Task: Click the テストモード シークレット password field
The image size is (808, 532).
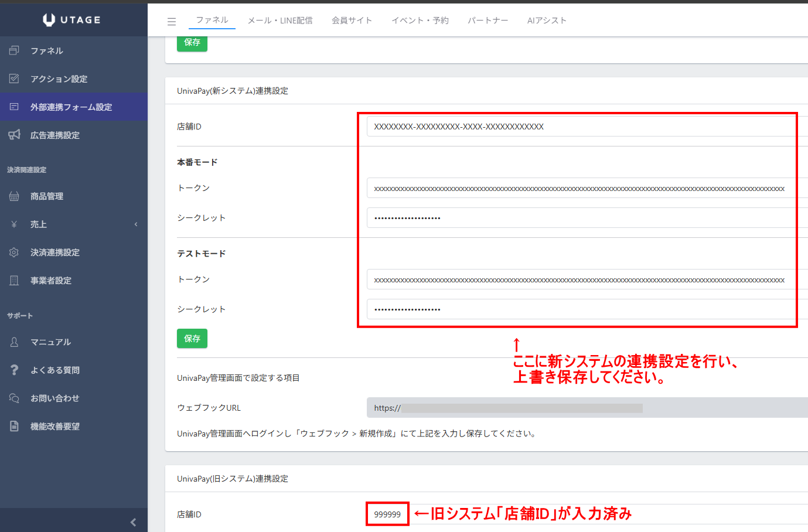Action: point(580,309)
